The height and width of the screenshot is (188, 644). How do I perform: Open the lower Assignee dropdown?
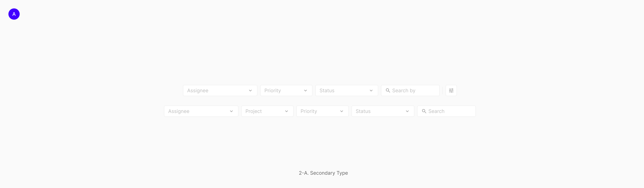201,111
